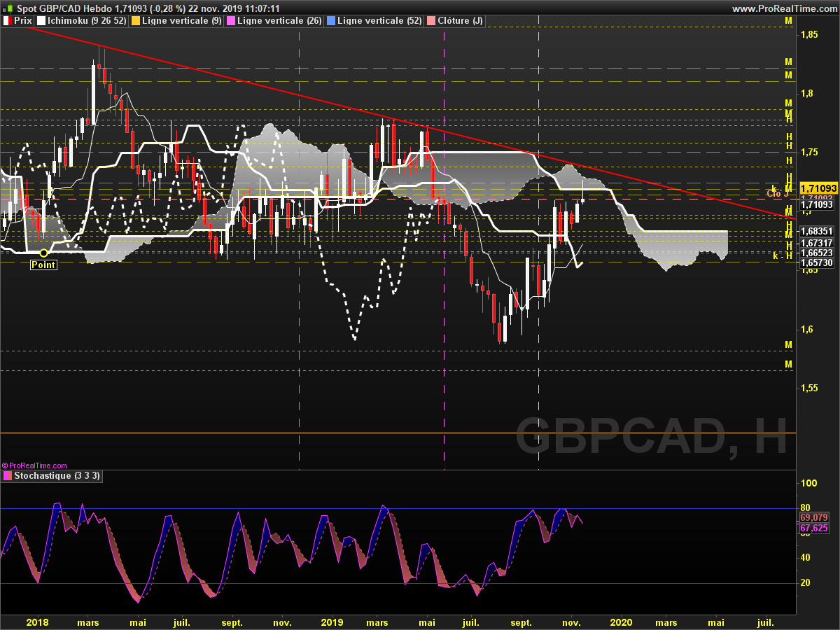Click the 40 level on stochastic axis

click(x=806, y=558)
